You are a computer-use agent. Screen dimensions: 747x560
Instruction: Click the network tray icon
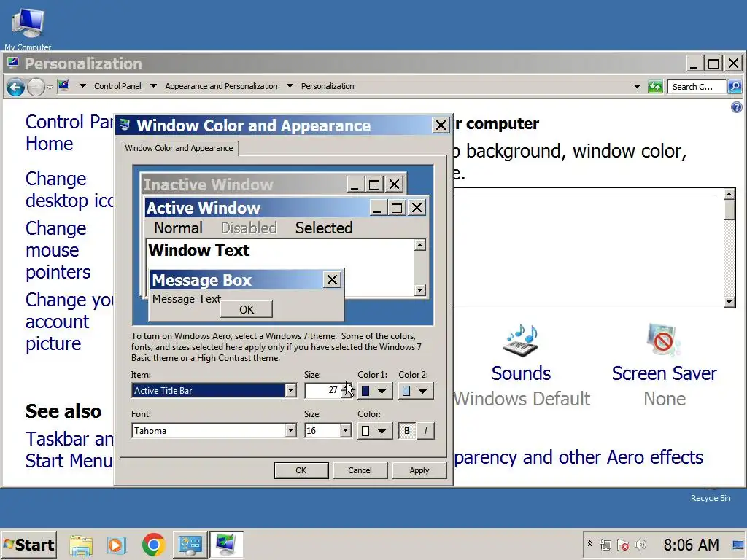(605, 544)
